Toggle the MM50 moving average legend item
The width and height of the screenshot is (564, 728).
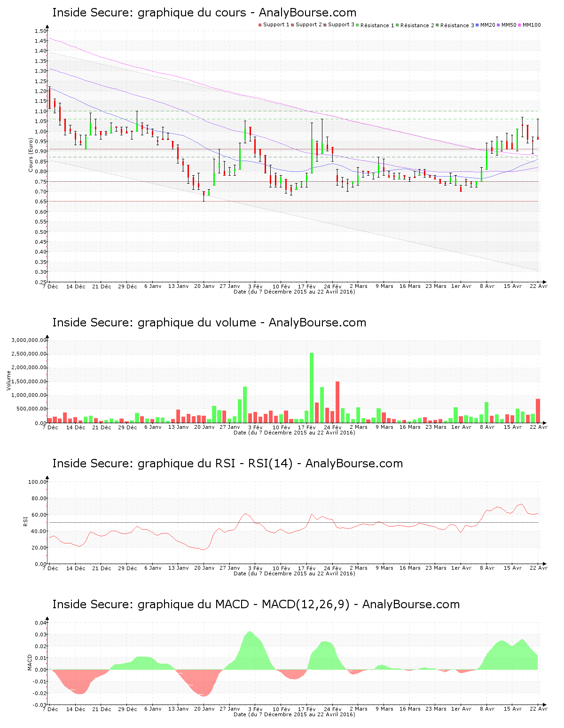tap(509, 25)
